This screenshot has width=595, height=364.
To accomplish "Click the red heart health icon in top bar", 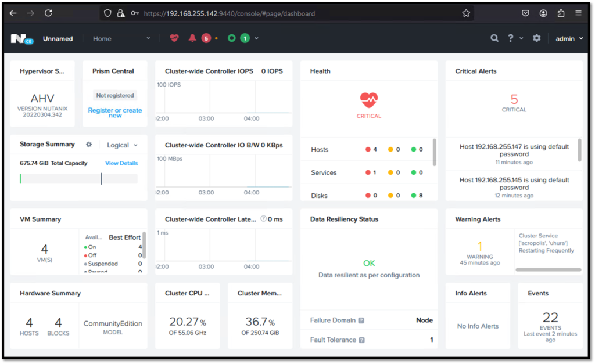I will [x=174, y=38].
